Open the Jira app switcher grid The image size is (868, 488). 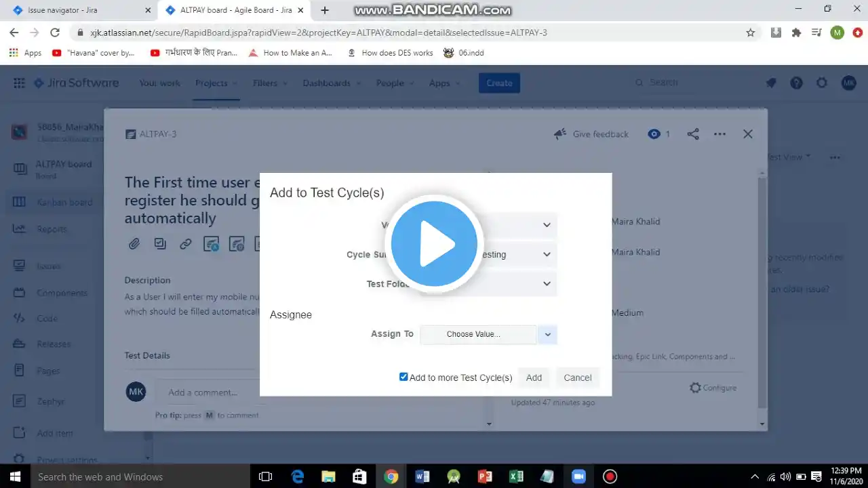point(19,83)
